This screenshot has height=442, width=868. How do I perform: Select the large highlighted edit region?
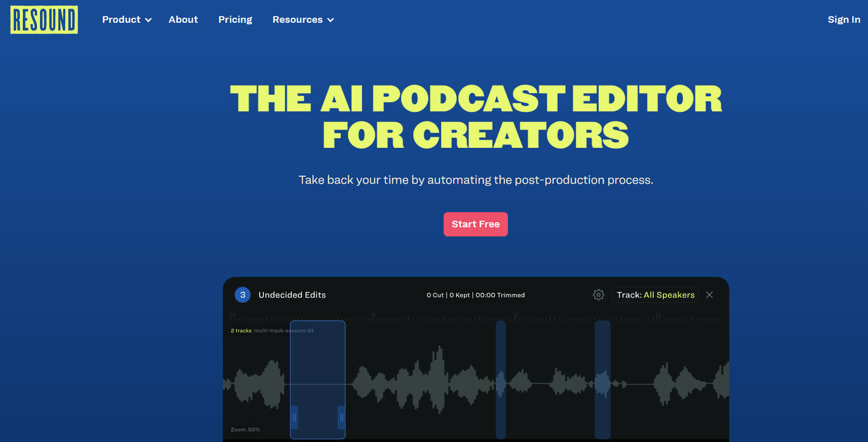tap(318, 365)
